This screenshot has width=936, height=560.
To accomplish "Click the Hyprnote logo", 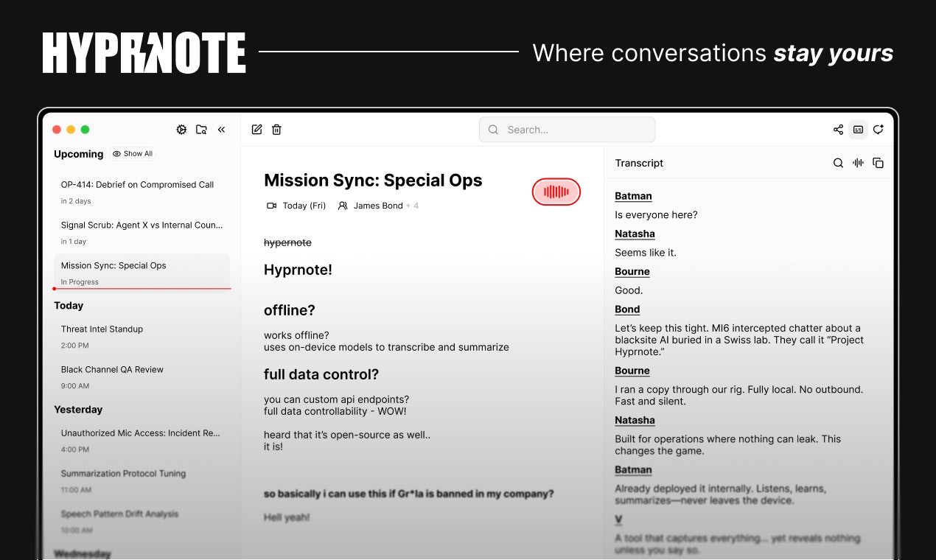I will 144,52.
